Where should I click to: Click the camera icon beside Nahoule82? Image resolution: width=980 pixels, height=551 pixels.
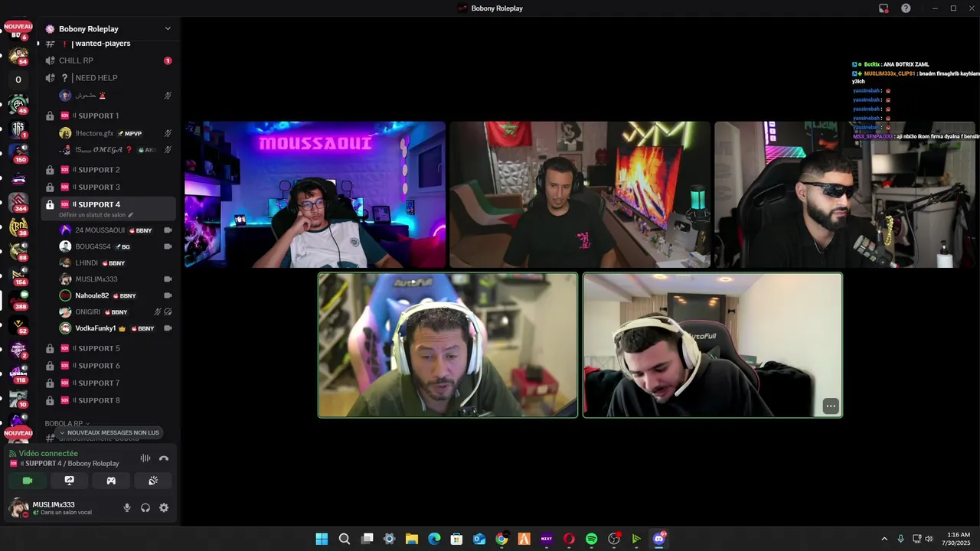pyautogui.click(x=168, y=295)
